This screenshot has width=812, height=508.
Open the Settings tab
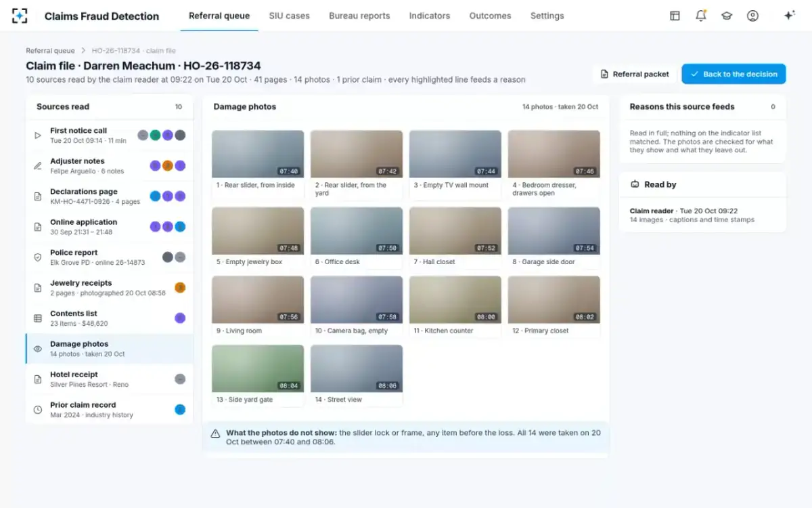[547, 16]
